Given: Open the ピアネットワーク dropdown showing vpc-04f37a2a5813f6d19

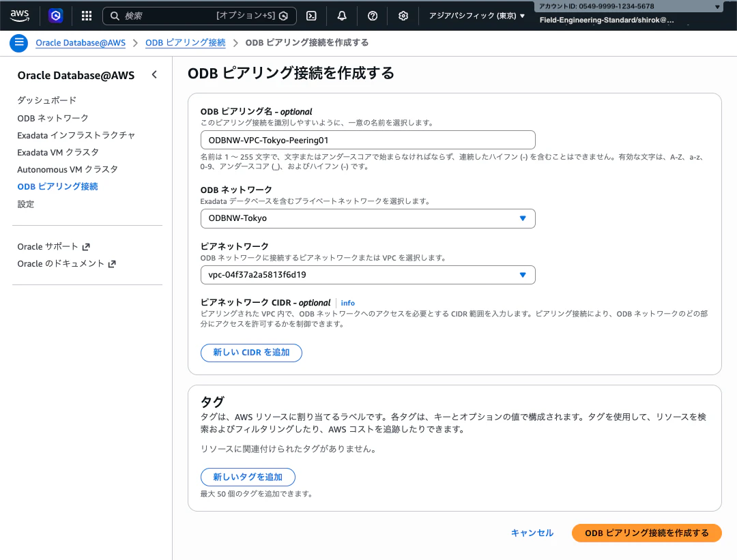Looking at the screenshot, I should click(368, 275).
